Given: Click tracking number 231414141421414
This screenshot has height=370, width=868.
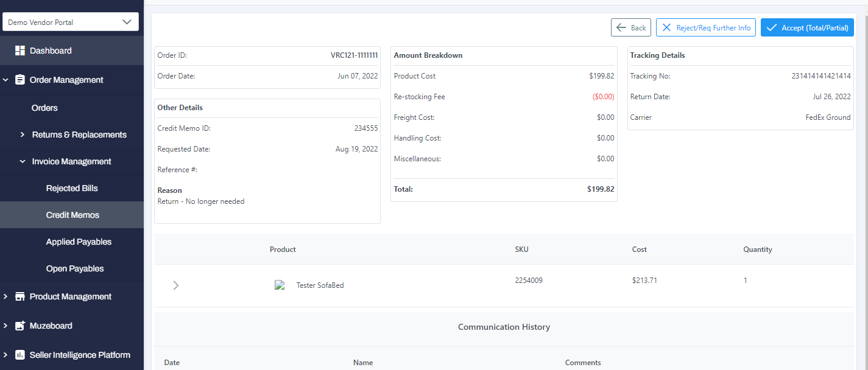Looking at the screenshot, I should click(x=821, y=76).
